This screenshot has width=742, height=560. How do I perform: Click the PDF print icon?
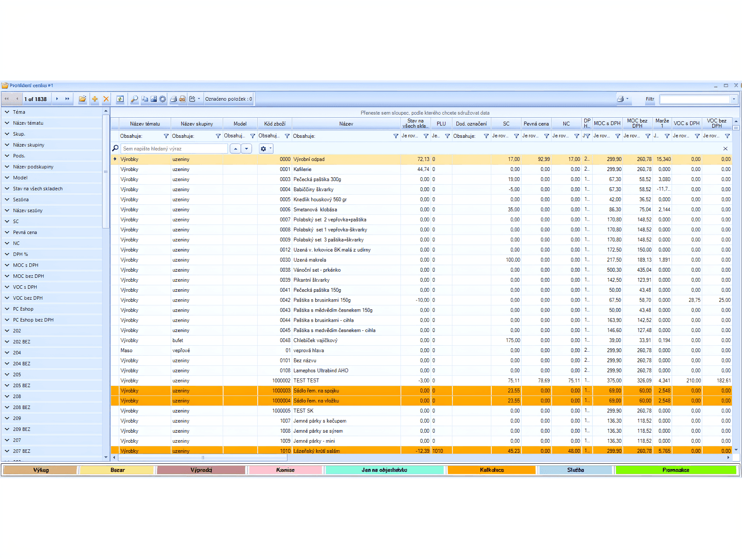(x=182, y=99)
